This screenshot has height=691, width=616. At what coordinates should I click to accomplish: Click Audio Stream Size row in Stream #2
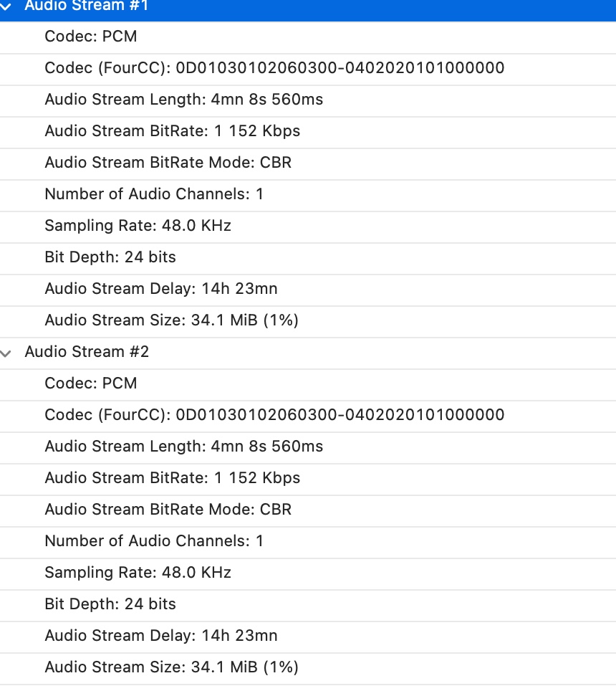click(171, 667)
